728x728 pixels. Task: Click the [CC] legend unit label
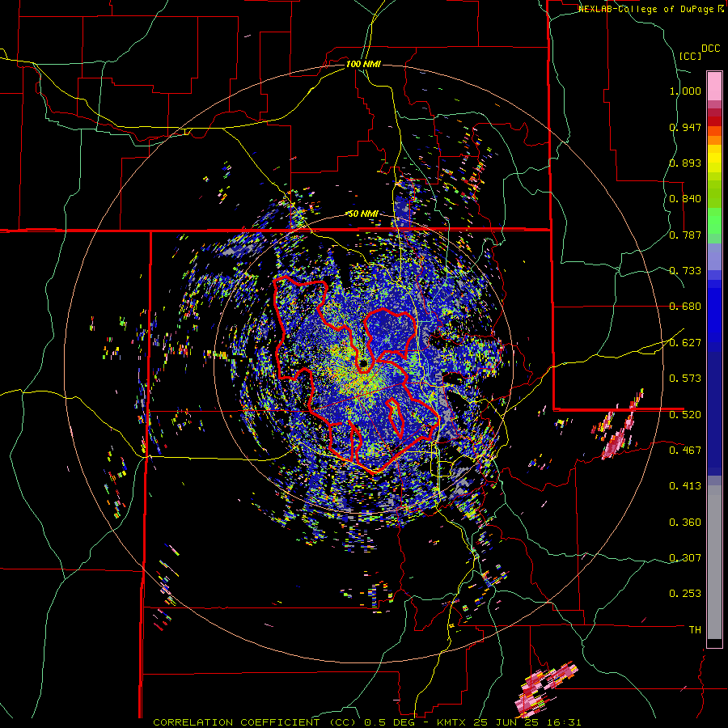coord(691,56)
